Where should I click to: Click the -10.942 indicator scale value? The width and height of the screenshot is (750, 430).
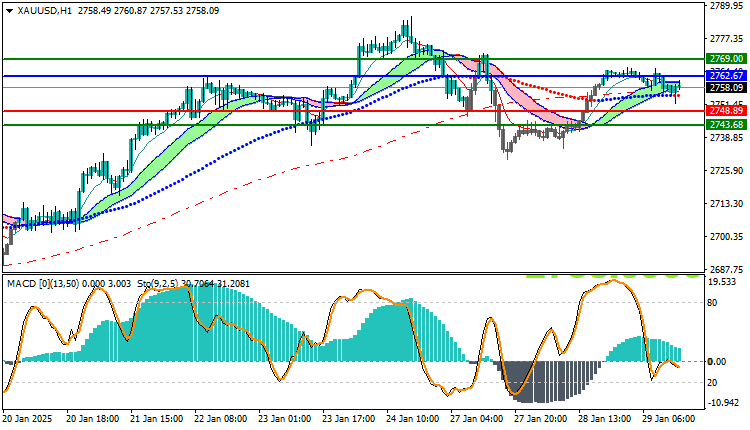[723, 403]
